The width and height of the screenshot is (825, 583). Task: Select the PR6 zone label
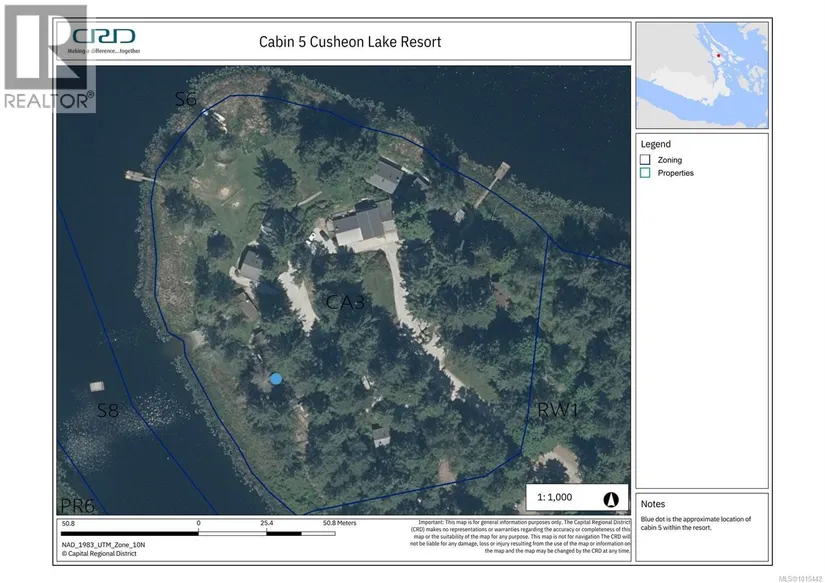point(75,508)
